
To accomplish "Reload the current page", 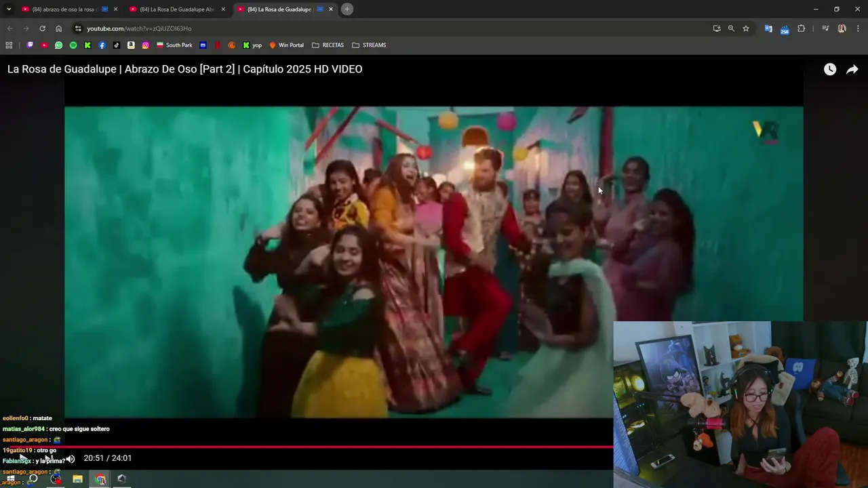I will click(x=42, y=28).
